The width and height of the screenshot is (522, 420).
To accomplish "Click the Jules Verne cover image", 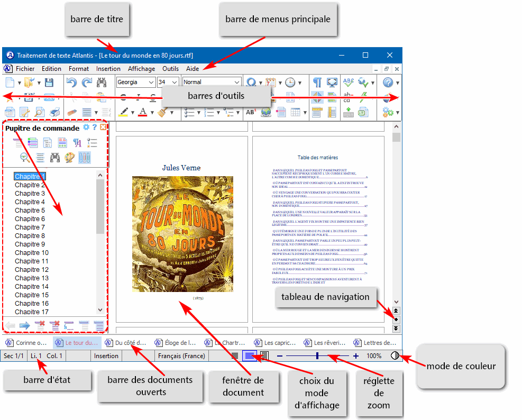I will tap(182, 234).
